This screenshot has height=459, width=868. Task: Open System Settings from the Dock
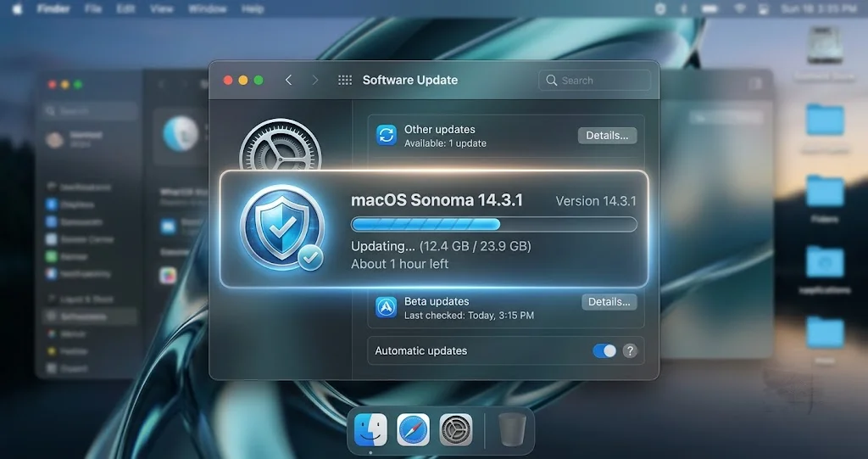455,429
